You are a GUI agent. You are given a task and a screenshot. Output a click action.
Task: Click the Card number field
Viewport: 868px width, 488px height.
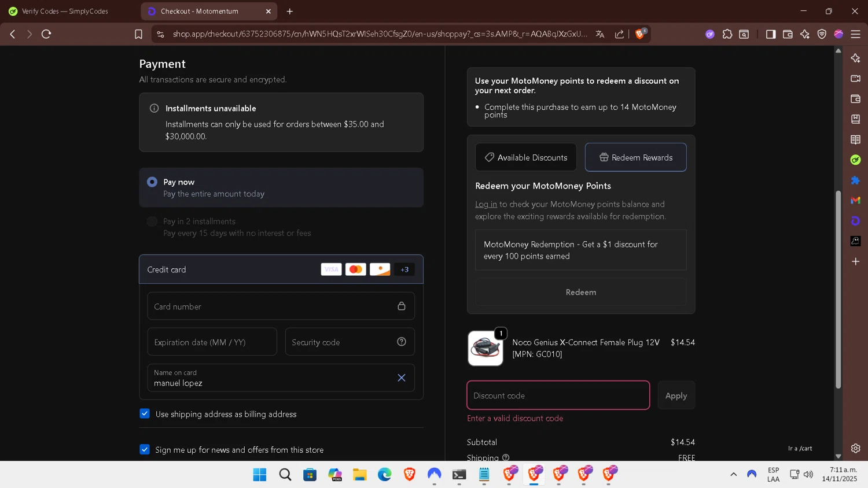pos(281,306)
